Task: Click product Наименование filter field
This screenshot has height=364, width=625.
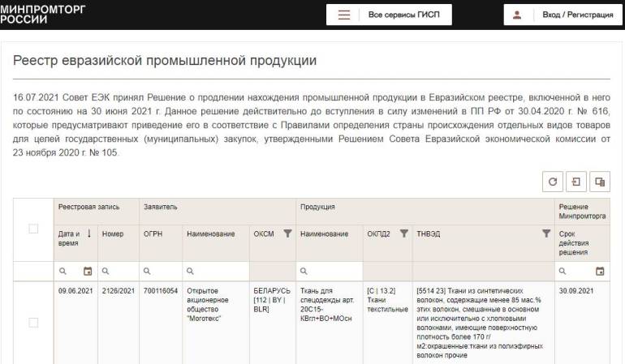Action: pos(330,272)
